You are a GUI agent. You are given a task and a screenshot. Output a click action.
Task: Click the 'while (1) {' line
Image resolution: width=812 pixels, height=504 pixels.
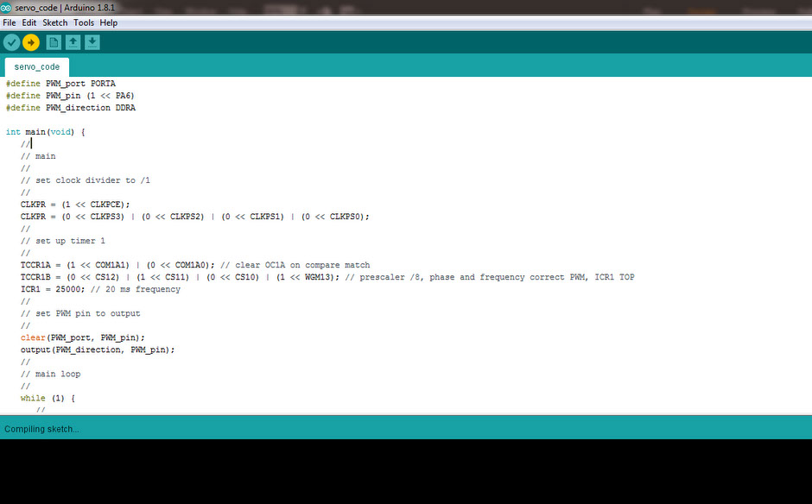point(48,399)
